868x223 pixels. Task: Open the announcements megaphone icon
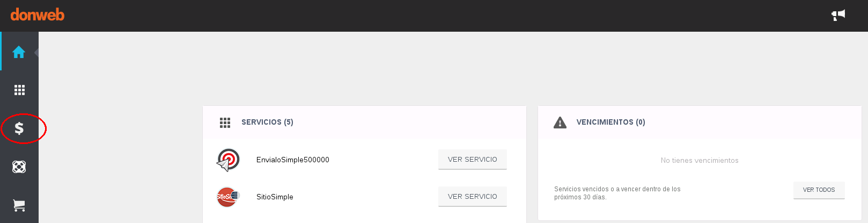[x=838, y=15]
